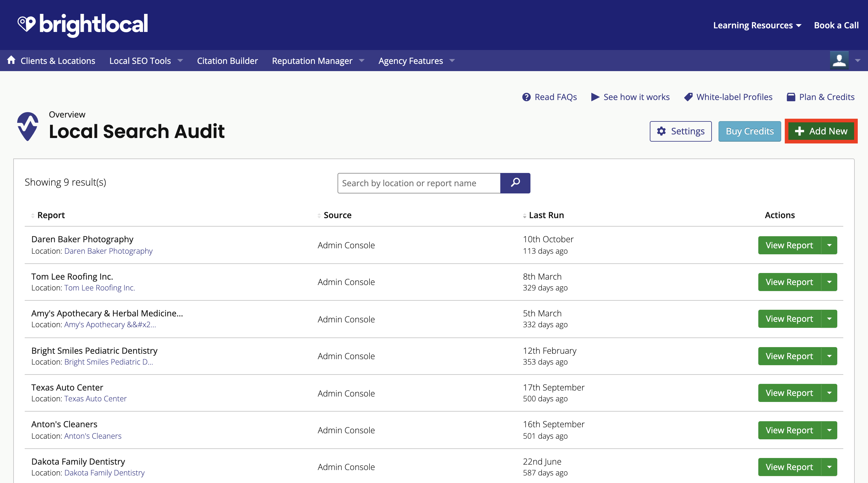Click the plus icon in Add New
Viewport: 868px width, 483px height.
(x=799, y=131)
